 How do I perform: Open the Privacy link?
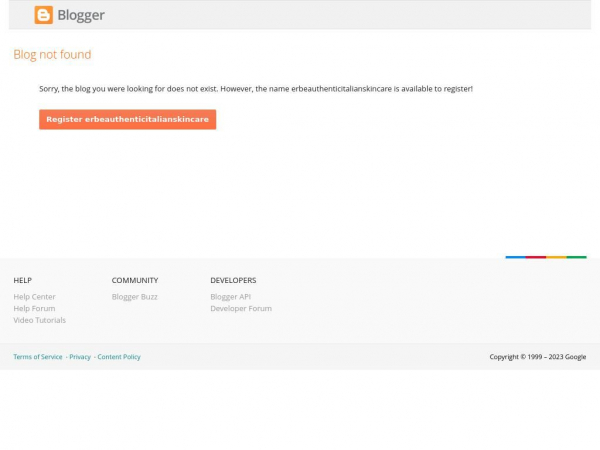click(x=80, y=357)
